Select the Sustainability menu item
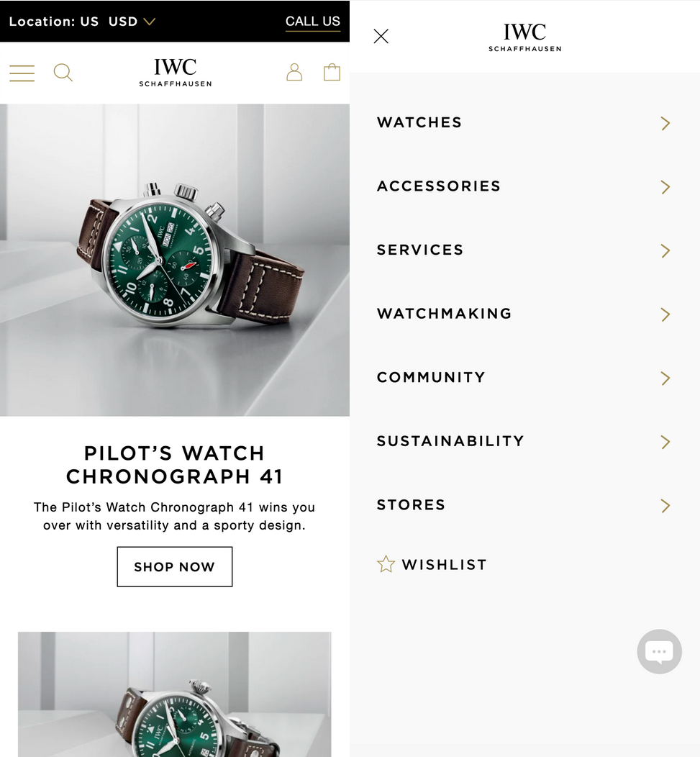Viewport: 700px width, 757px height. tap(524, 441)
